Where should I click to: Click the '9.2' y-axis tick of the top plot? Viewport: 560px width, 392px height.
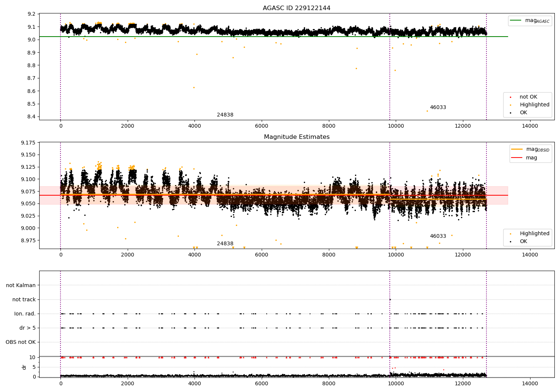click(x=32, y=14)
